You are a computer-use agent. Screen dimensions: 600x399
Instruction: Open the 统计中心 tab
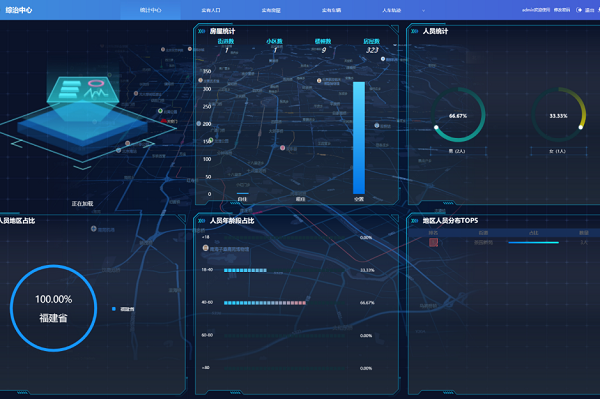150,10
